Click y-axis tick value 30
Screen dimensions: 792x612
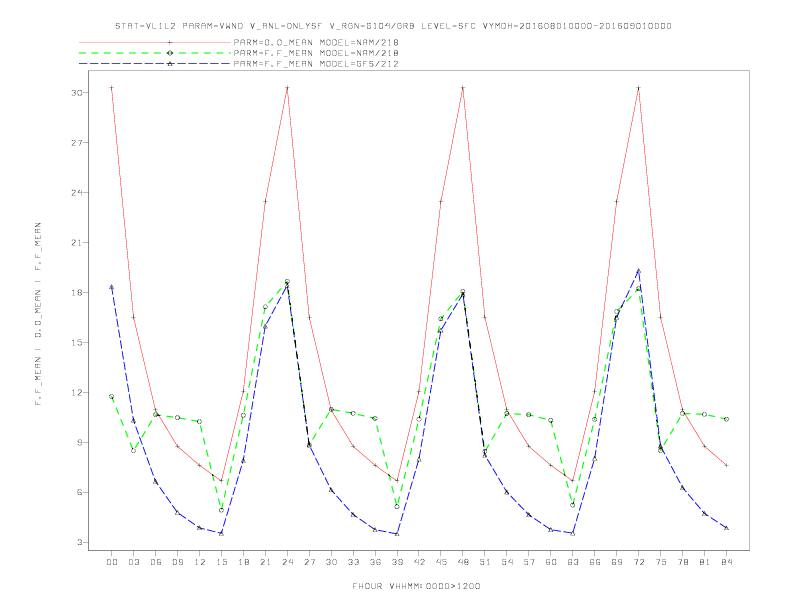tap(77, 93)
